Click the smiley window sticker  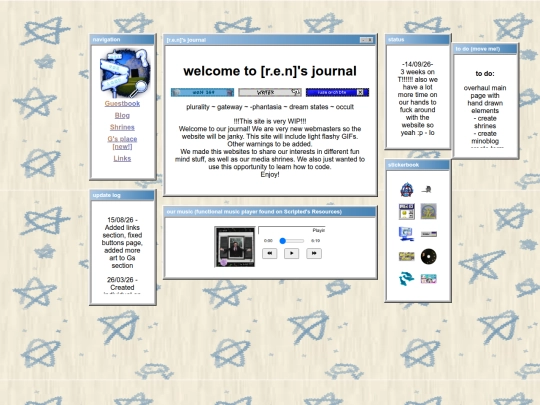(407, 211)
